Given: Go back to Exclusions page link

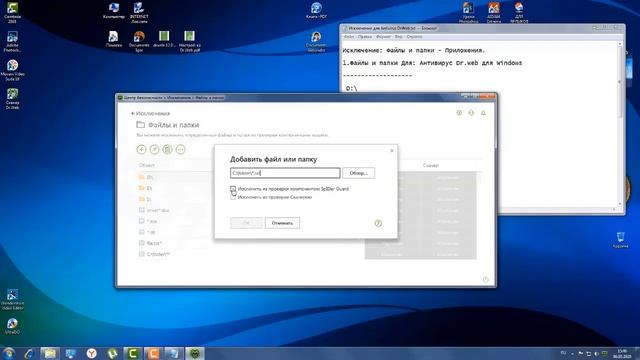Looking at the screenshot, I should [150, 113].
